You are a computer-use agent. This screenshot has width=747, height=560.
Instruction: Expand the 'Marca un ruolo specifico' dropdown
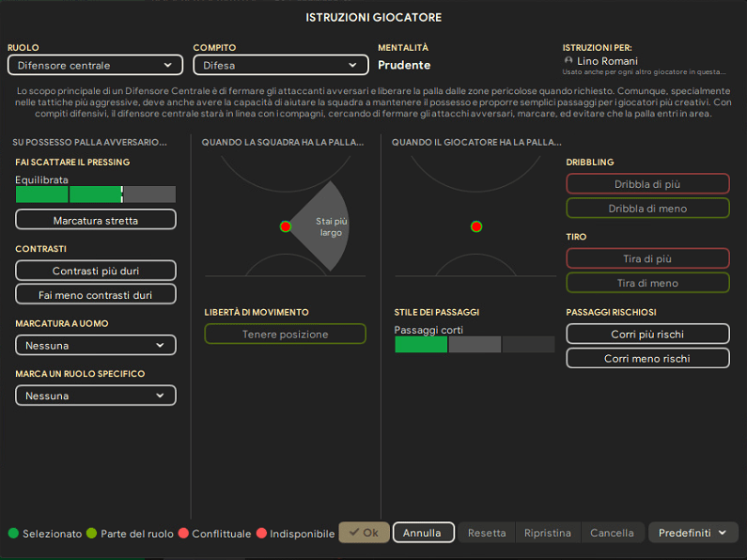96,396
